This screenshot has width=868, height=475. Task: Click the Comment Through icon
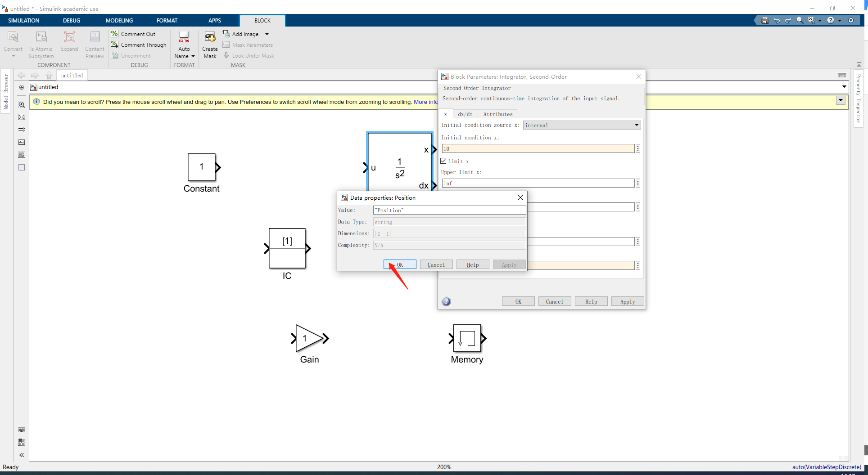[x=115, y=45]
